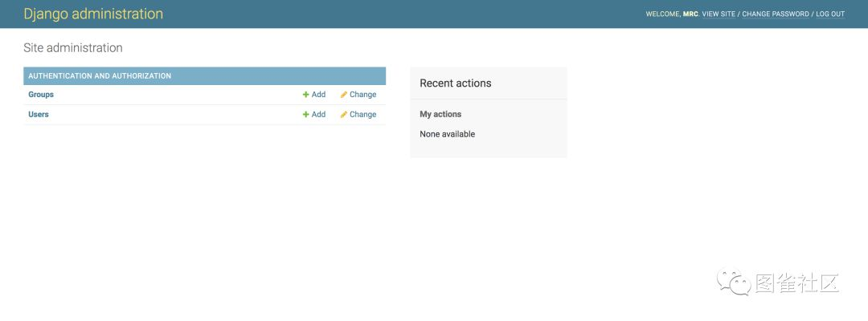Open the Authentication and Authorization section header
This screenshot has width=868, height=321.
pos(100,76)
